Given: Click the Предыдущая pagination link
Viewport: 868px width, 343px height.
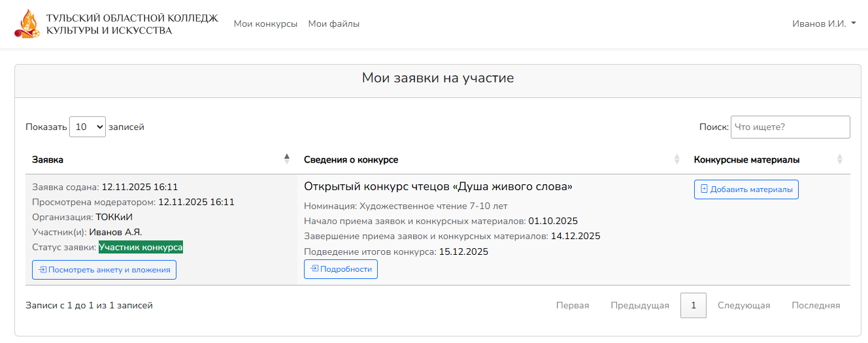Looking at the screenshot, I should click(x=640, y=305).
